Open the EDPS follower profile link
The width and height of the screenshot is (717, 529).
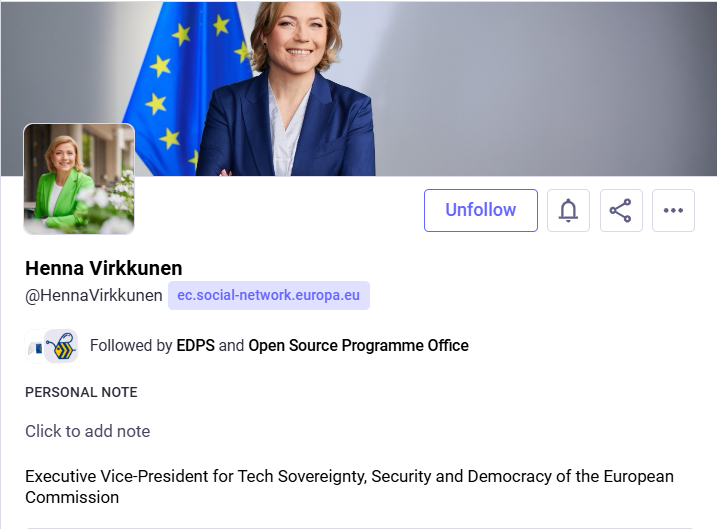(196, 346)
